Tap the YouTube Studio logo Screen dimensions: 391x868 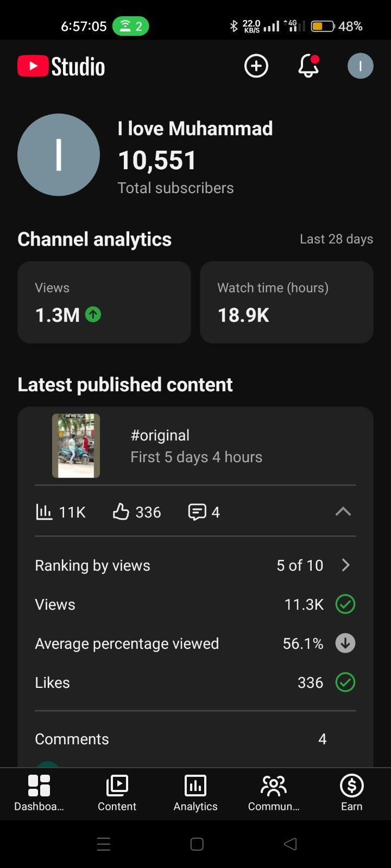[61, 66]
